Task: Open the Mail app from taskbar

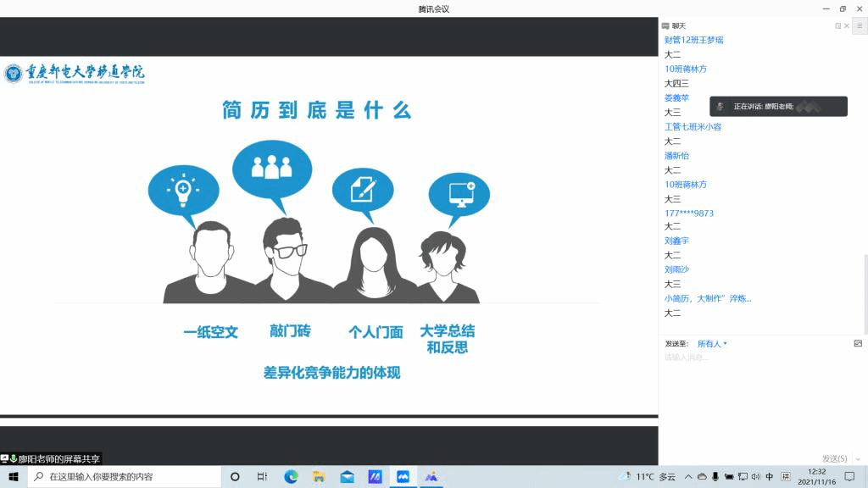Action: [347, 477]
